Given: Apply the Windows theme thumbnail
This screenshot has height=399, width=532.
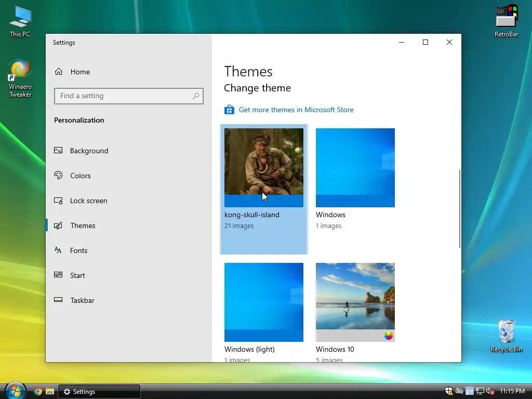Looking at the screenshot, I should point(355,168).
